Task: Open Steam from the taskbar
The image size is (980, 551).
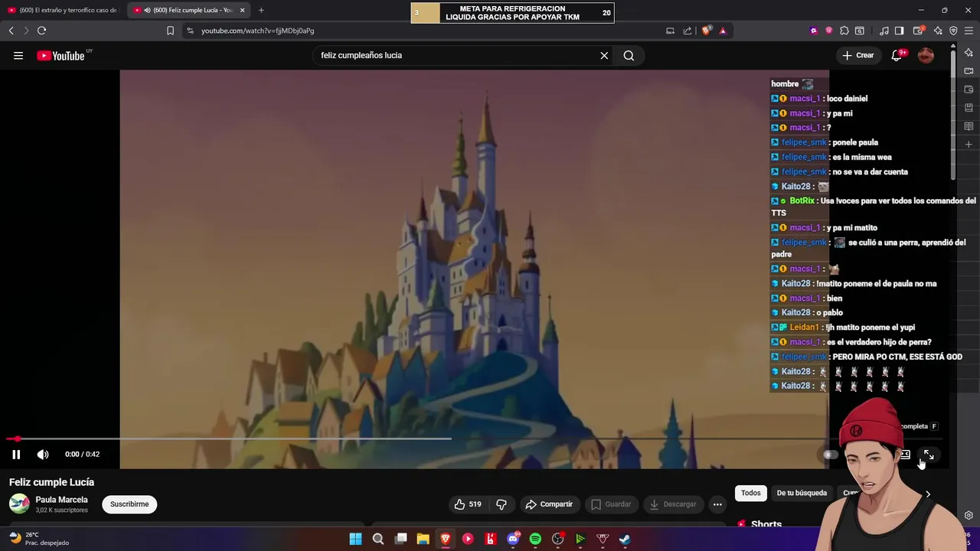Action: tap(625, 539)
